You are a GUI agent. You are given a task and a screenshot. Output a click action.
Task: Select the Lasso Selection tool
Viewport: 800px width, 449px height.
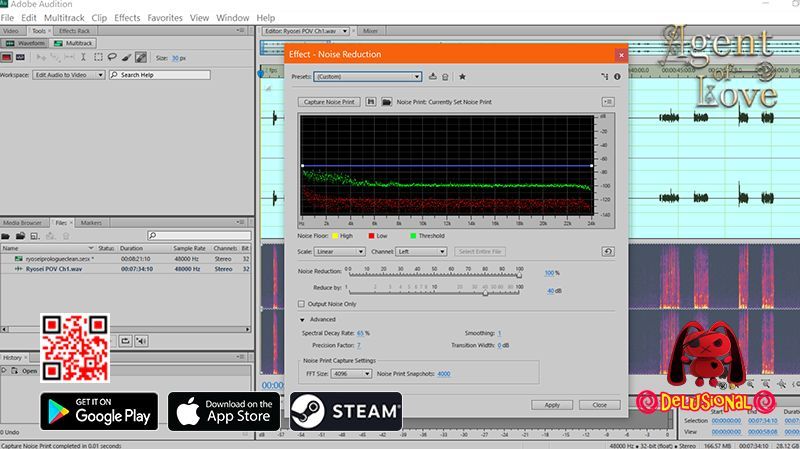coord(112,57)
